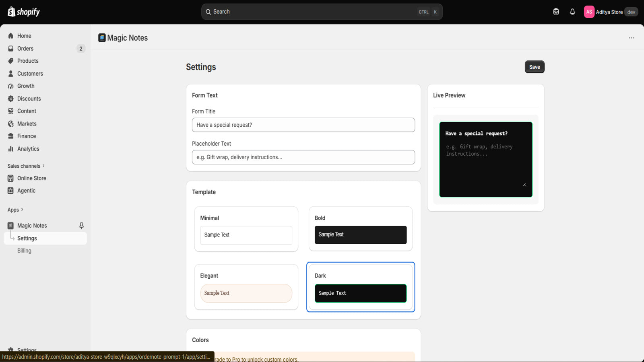Select the Bold template card
Image resolution: width=644 pixels, height=362 pixels.
[360, 229]
